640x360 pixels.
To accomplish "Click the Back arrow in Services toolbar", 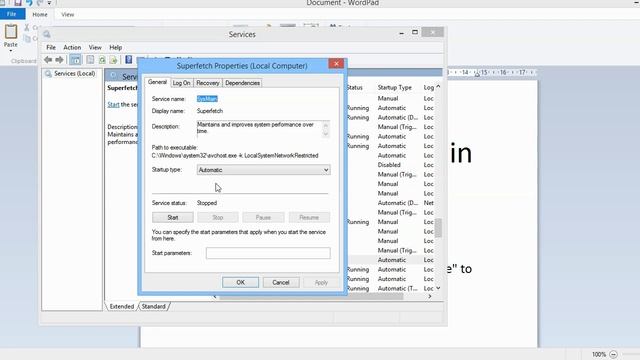I will coord(48,60).
